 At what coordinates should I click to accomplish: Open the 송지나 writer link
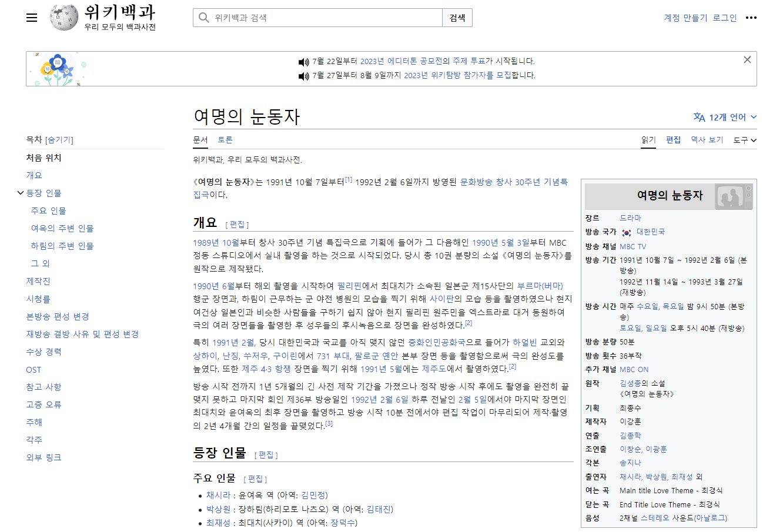point(630,463)
